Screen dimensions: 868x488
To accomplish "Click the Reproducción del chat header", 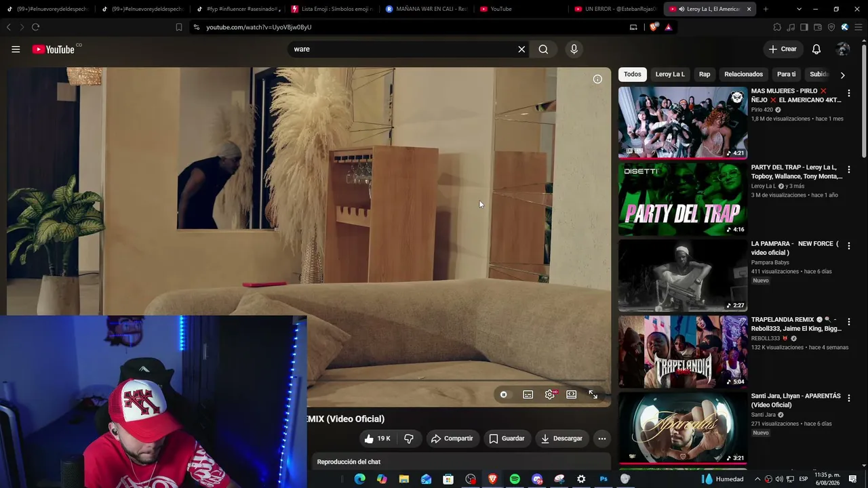I will click(349, 462).
